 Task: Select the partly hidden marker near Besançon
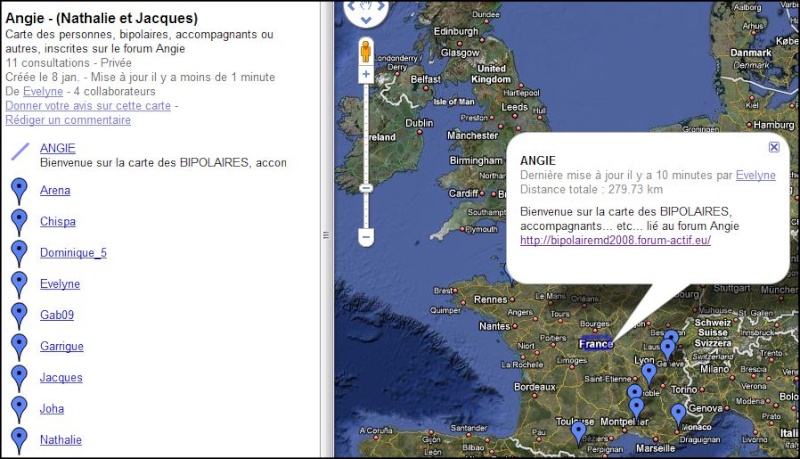click(672, 335)
